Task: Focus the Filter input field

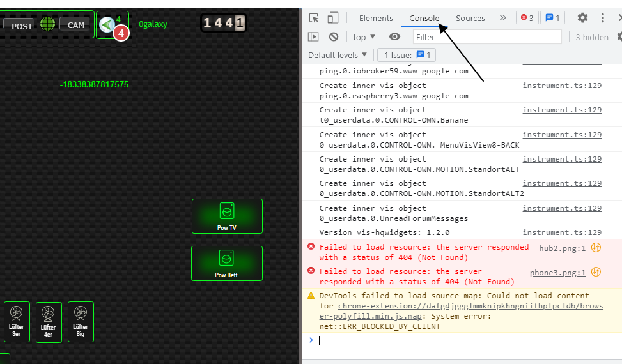Action: coord(487,37)
